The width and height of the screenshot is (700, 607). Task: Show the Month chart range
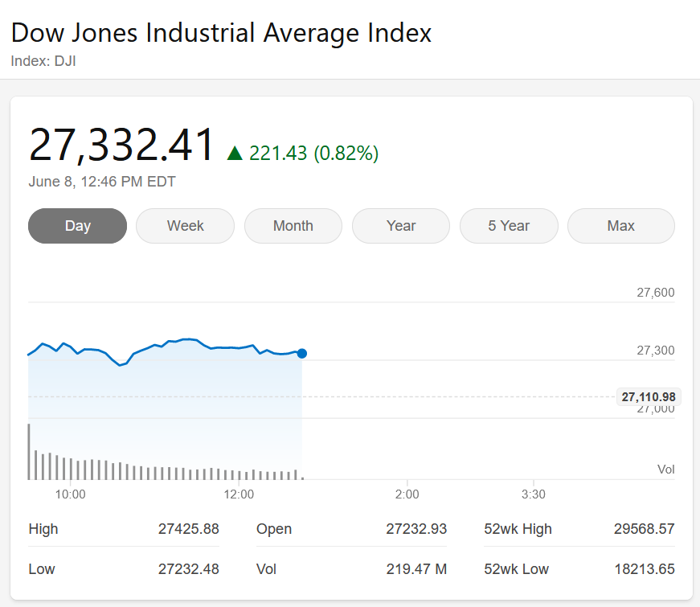(293, 226)
